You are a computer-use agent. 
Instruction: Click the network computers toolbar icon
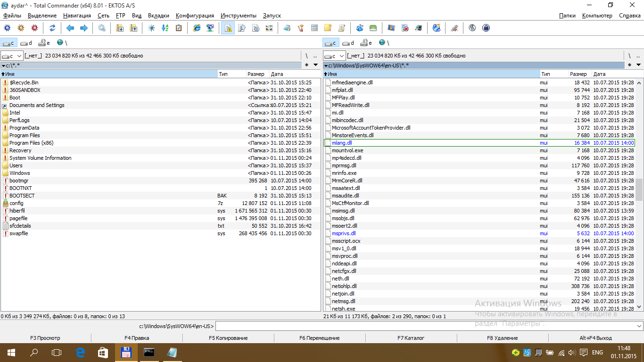(x=211, y=28)
